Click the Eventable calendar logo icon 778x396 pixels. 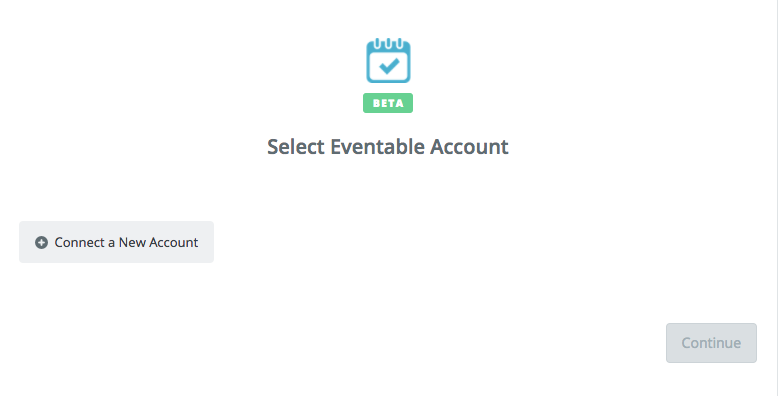pyautogui.click(x=388, y=61)
